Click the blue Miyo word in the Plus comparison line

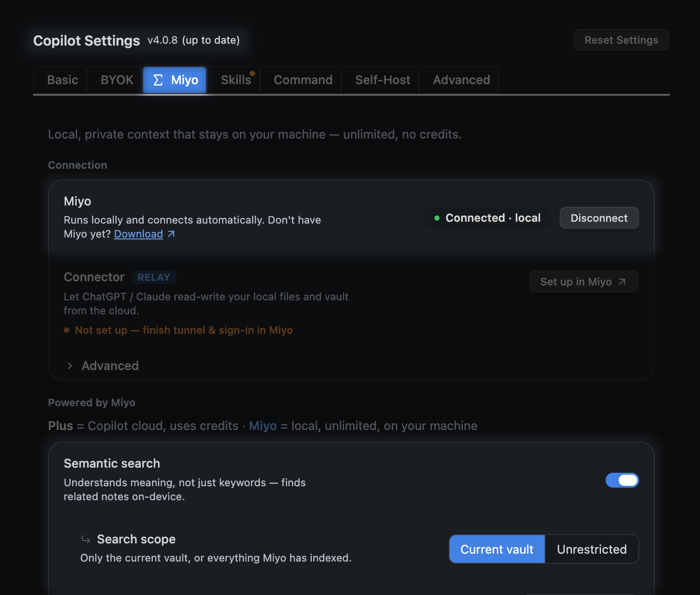[x=263, y=426]
